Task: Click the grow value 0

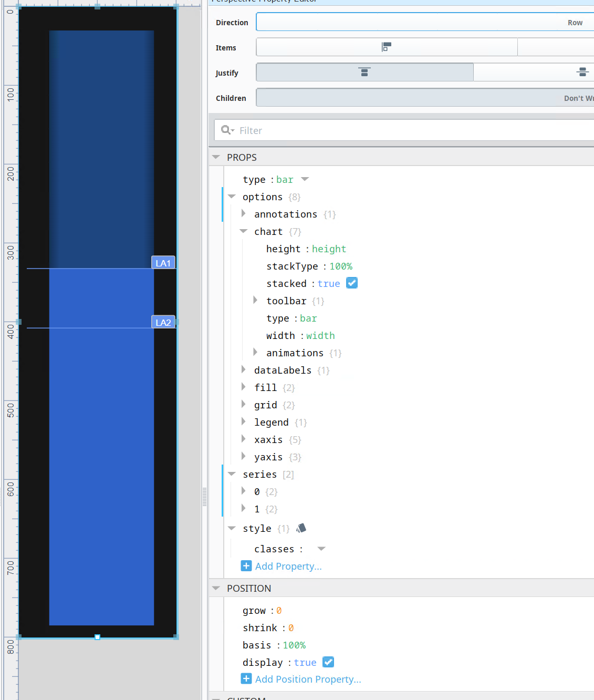Action: click(279, 610)
